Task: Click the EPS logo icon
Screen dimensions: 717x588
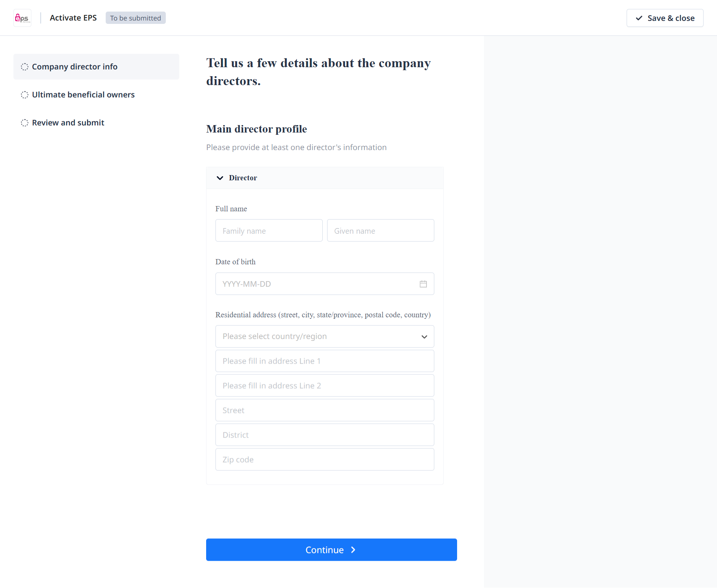Action: (x=22, y=18)
